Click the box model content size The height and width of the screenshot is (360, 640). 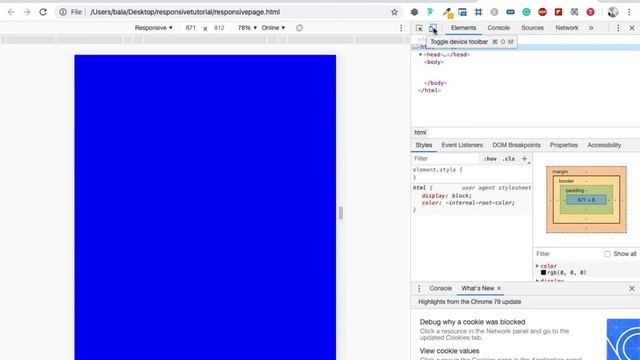coord(586,200)
